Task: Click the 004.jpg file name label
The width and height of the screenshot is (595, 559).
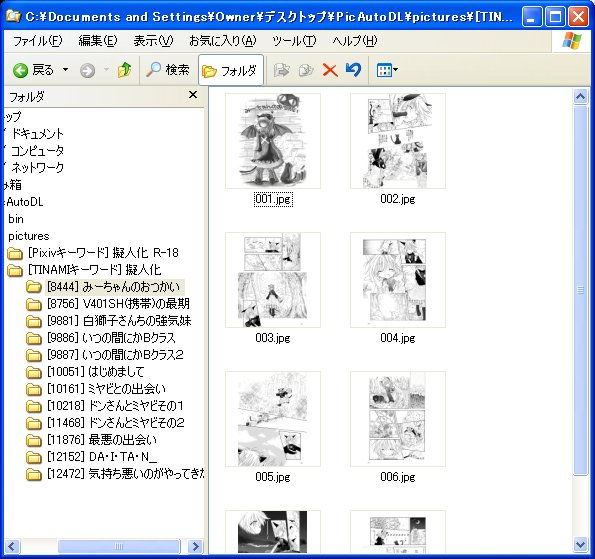Action: [x=398, y=338]
